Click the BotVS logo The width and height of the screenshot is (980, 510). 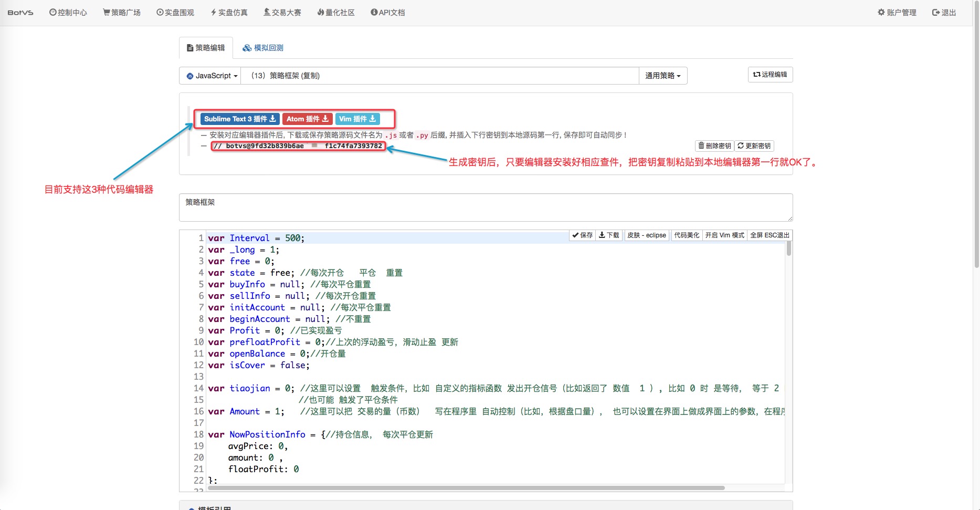(20, 13)
